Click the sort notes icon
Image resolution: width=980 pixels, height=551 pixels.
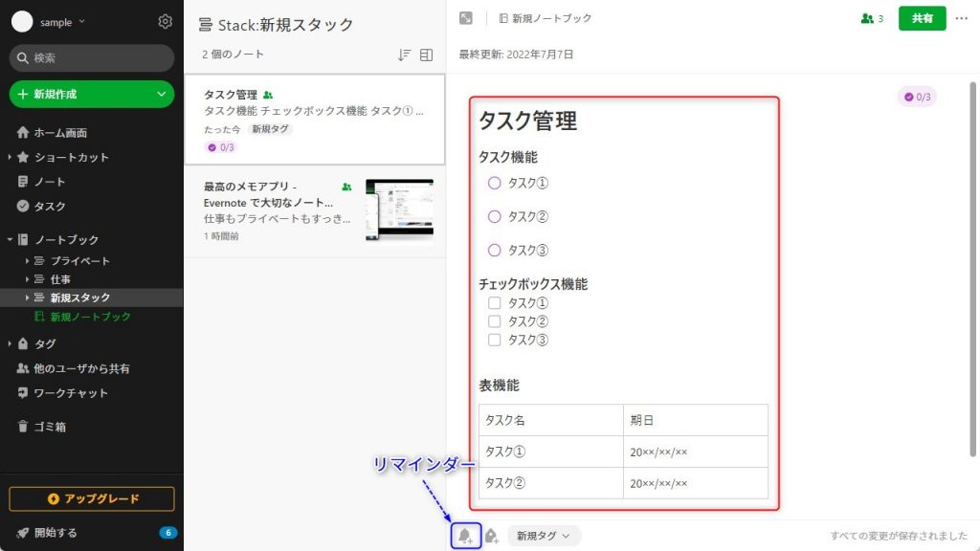point(405,55)
